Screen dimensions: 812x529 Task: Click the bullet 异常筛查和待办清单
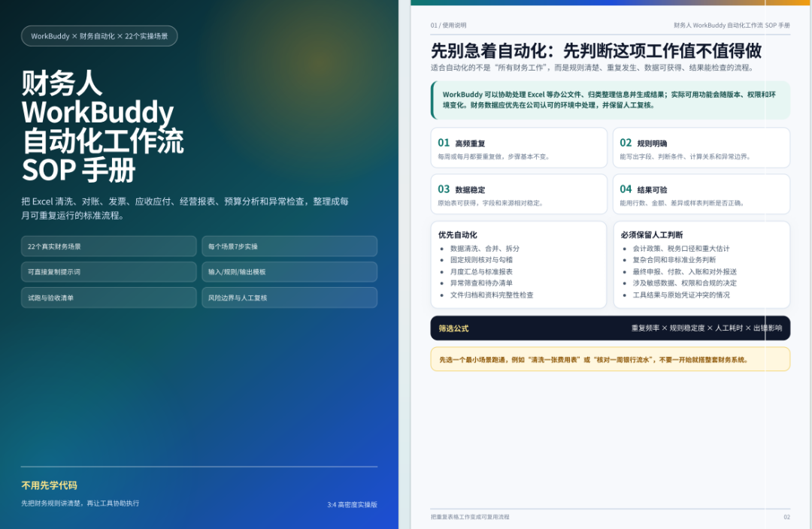(x=482, y=283)
